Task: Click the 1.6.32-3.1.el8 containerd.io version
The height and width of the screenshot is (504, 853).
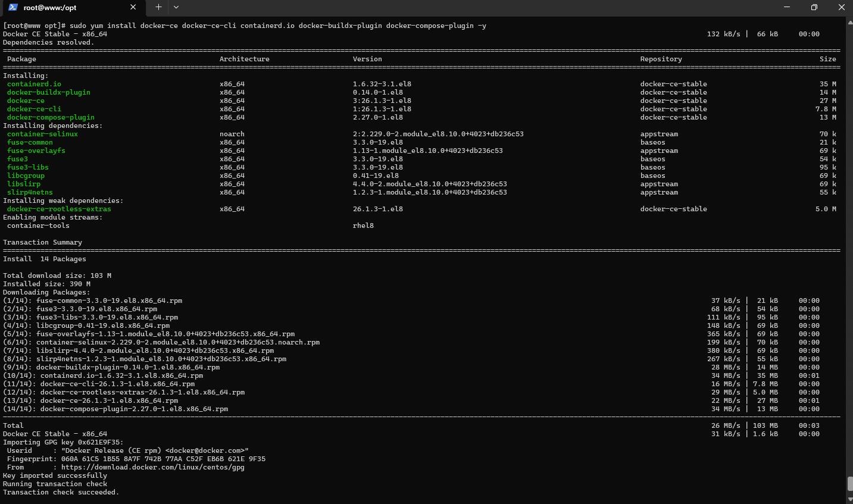Action: pyautogui.click(x=382, y=84)
